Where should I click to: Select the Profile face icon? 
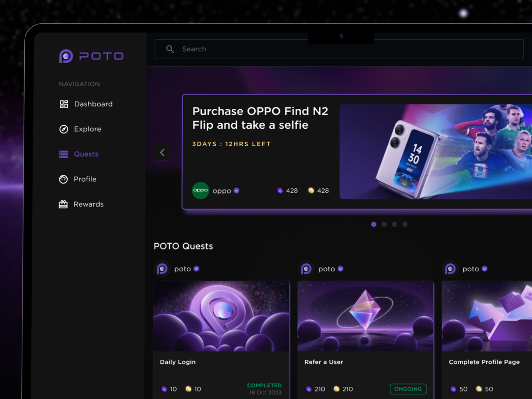(63, 179)
